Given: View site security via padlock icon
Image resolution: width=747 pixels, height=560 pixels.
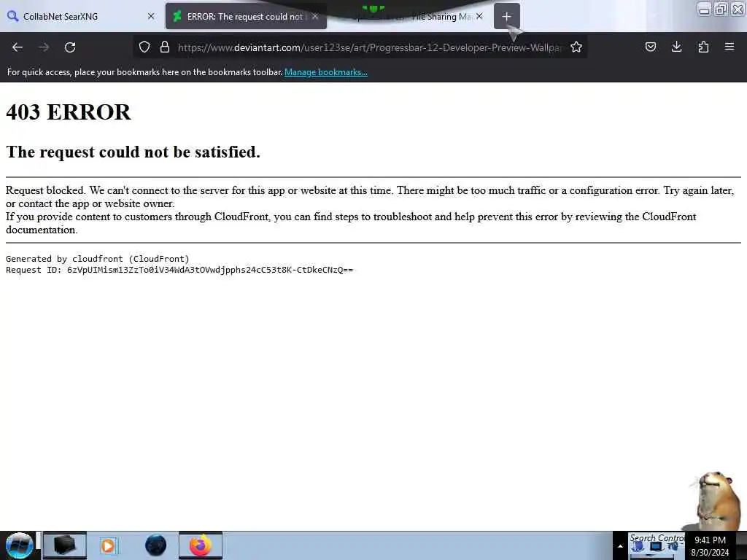Looking at the screenshot, I should coord(165,47).
